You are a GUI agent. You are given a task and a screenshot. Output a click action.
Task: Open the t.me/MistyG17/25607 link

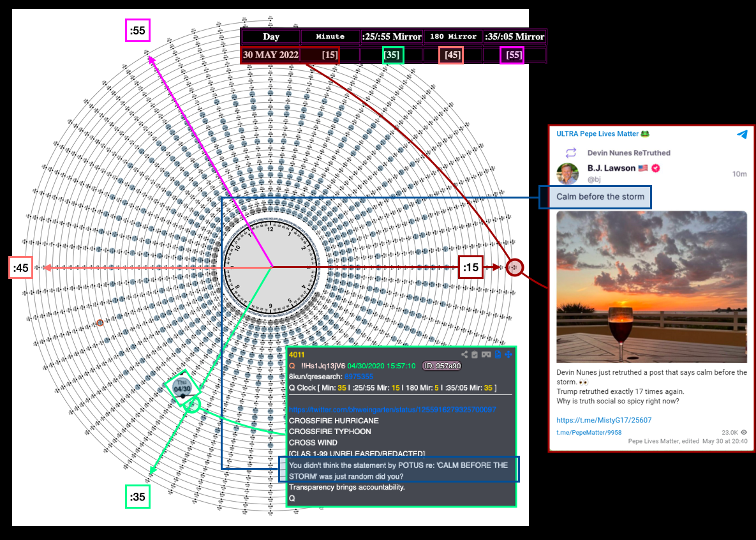pyautogui.click(x=604, y=421)
